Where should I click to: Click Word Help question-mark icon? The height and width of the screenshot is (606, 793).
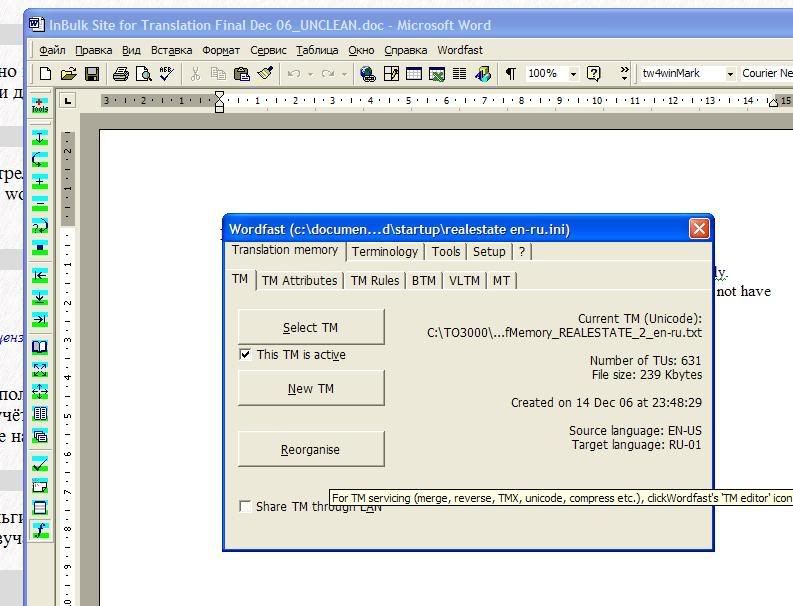[x=594, y=74]
